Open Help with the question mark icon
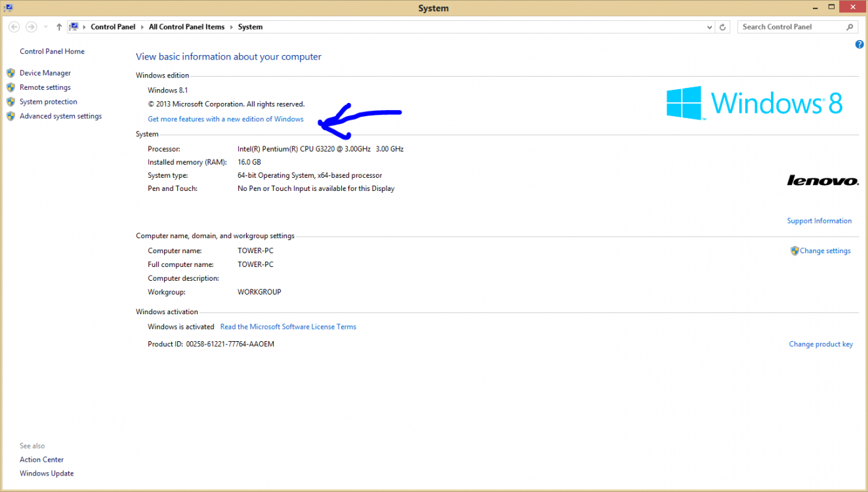Screen dimensions: 868x492 859,45
